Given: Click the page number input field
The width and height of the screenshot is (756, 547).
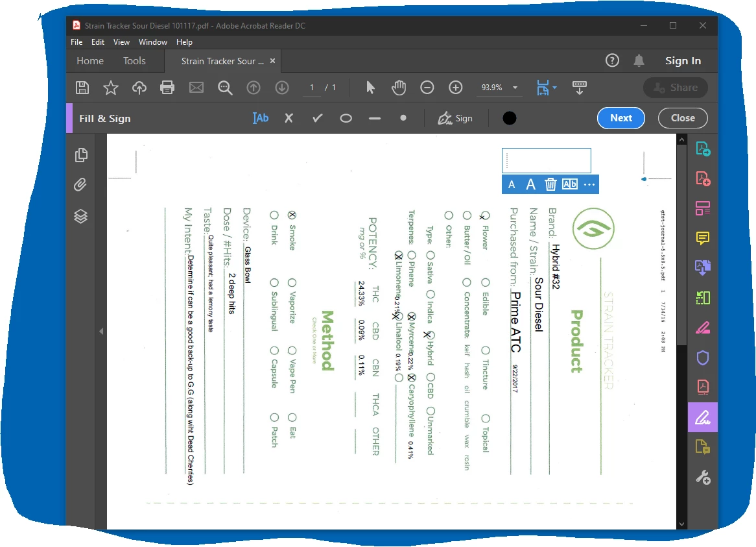Looking at the screenshot, I should point(312,88).
